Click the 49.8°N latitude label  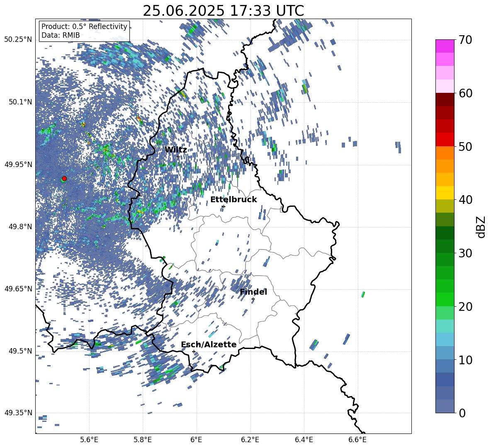(21, 227)
